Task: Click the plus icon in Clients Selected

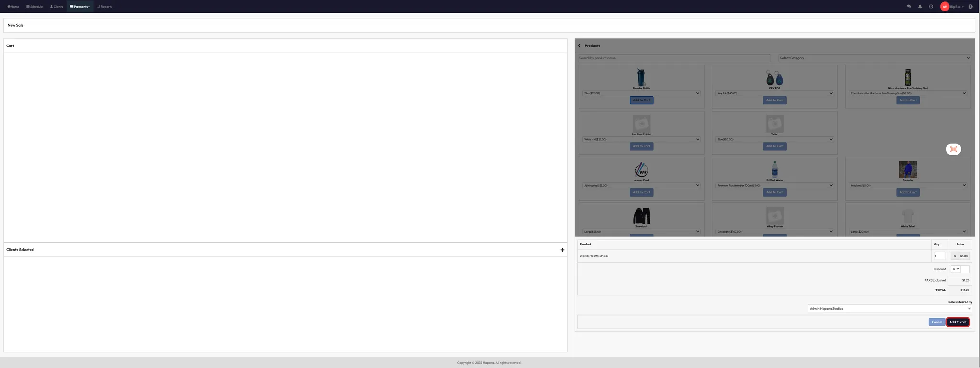Action: [562, 250]
